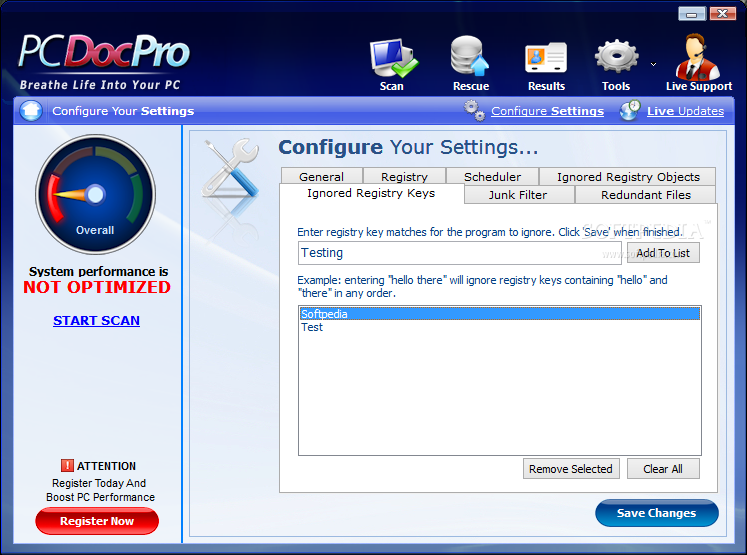
Task: Click the Rescue label in top toolbar
Action: click(x=471, y=86)
